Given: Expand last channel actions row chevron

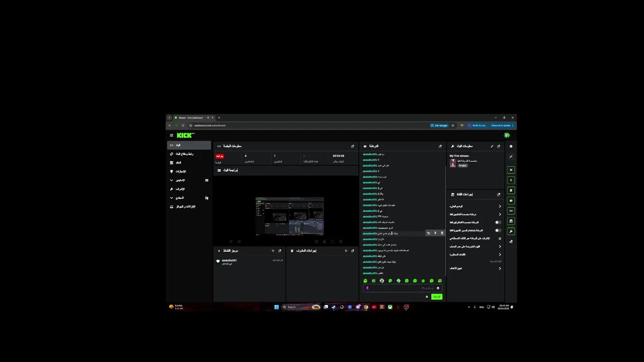Looking at the screenshot, I should (x=500, y=268).
